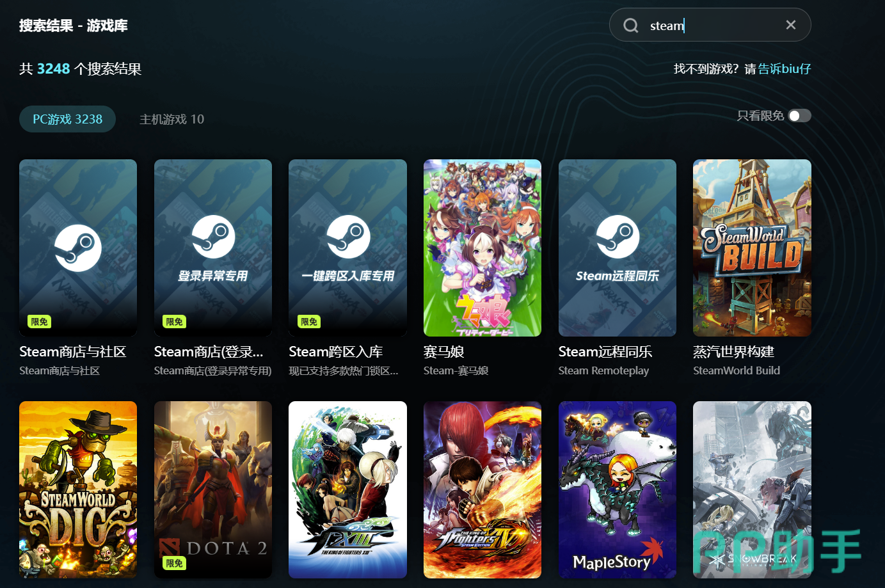Open the DOTA 2 game cover

[213, 489]
